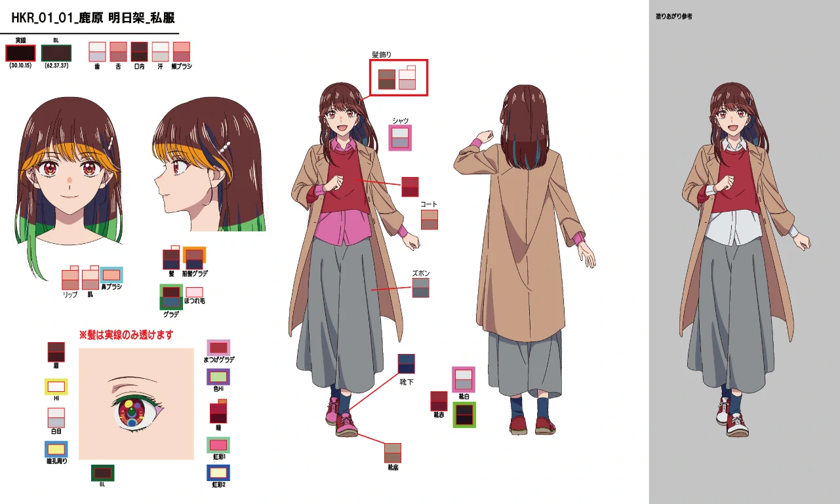The width and height of the screenshot is (840, 504).
Task: Pick the 鼻ブラシ swatch with blue border
Action: click(x=111, y=275)
